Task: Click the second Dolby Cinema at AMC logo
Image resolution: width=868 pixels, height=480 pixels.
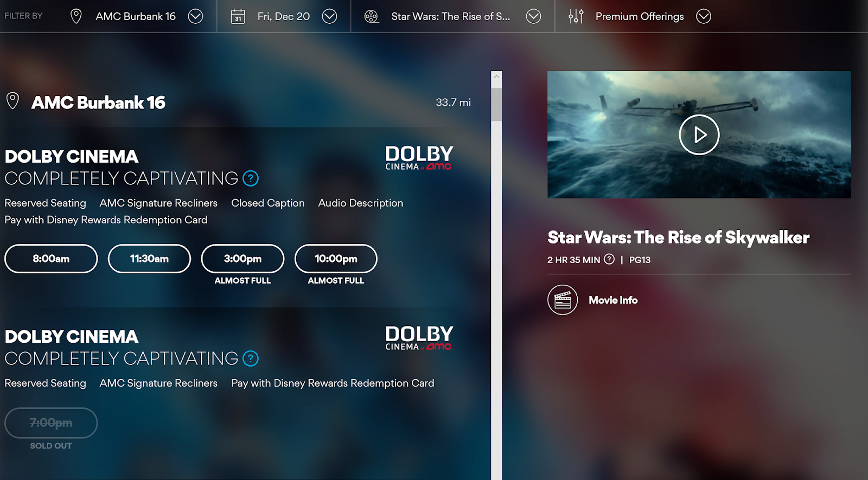Action: pos(419,338)
